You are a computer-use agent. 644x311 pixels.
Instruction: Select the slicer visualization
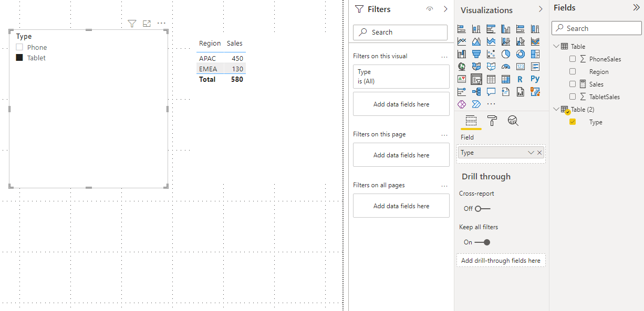[476, 79]
